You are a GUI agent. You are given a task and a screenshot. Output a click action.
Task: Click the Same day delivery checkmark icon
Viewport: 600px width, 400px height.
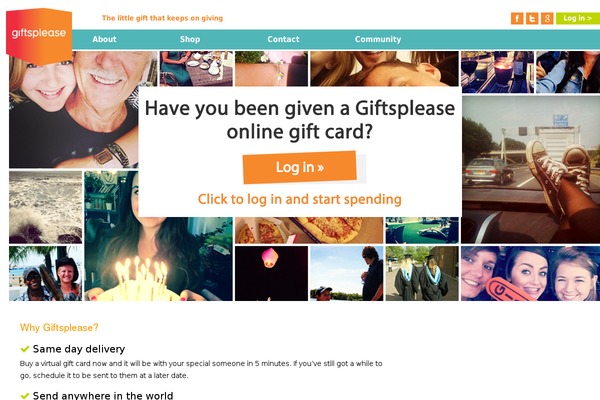click(25, 349)
